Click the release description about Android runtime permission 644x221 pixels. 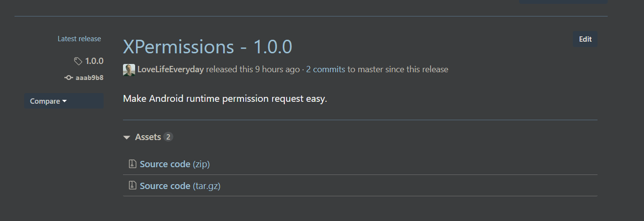point(225,99)
